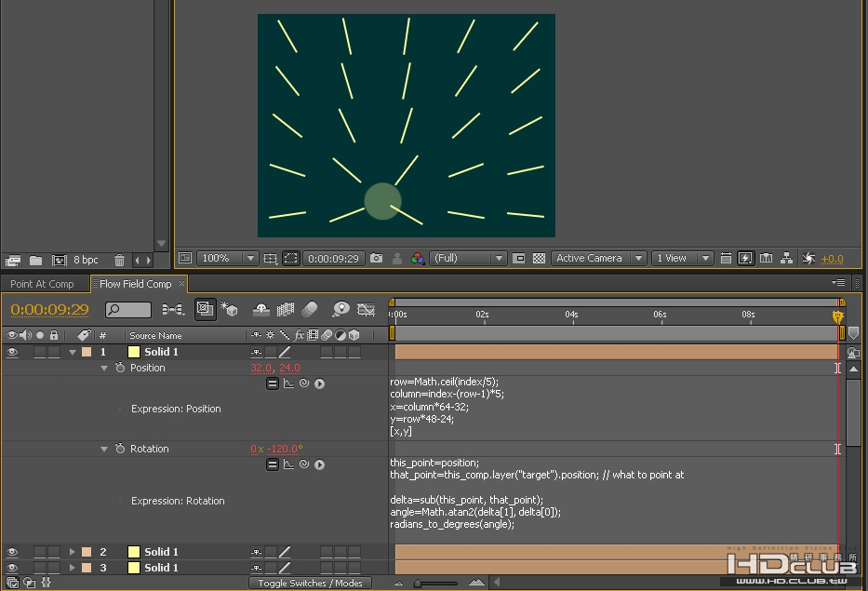The width and height of the screenshot is (868, 591).
Task: Switch to the Point At Comp tab
Action: coord(42,284)
